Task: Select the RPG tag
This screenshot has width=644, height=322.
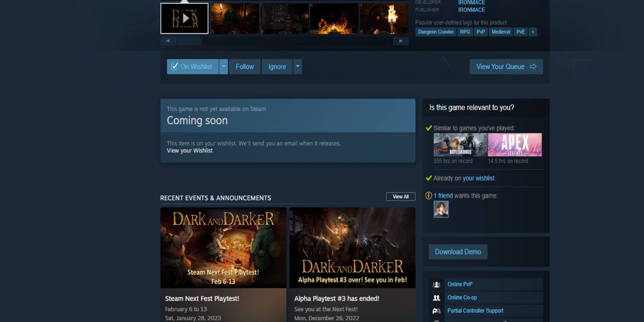Action: coord(465,32)
